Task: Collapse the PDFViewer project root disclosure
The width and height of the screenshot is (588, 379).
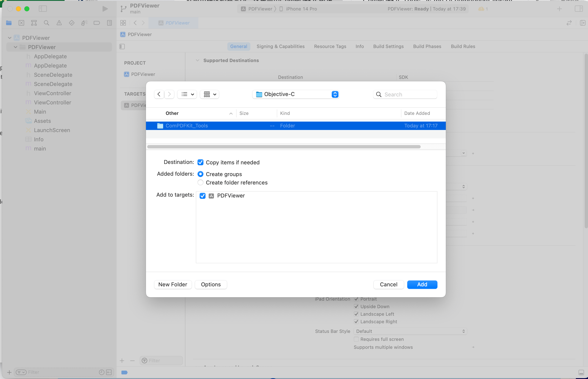Action: [x=10, y=38]
